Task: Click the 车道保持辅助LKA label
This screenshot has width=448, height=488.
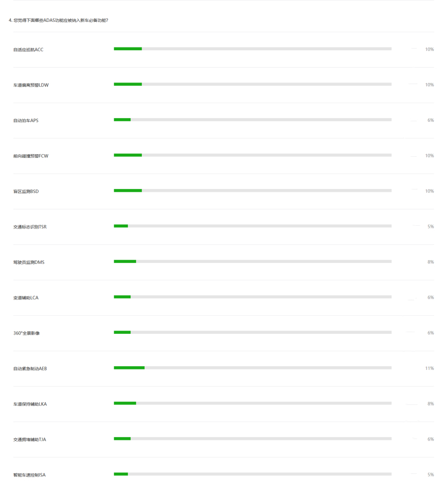Action: tap(30, 404)
